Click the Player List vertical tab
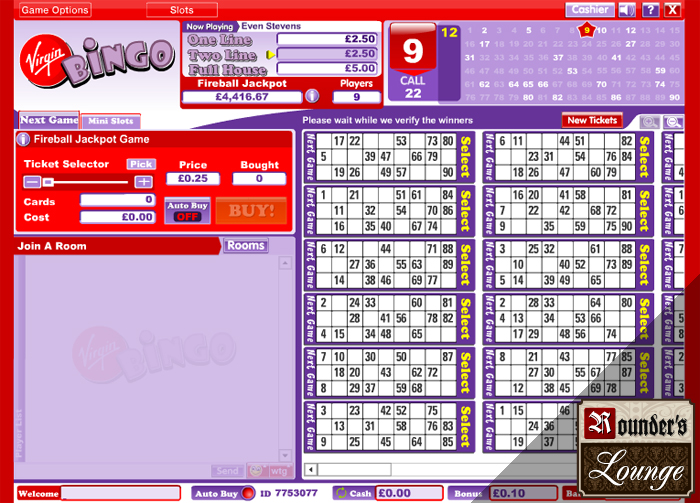Screen dimensions: 700x503 [19, 433]
